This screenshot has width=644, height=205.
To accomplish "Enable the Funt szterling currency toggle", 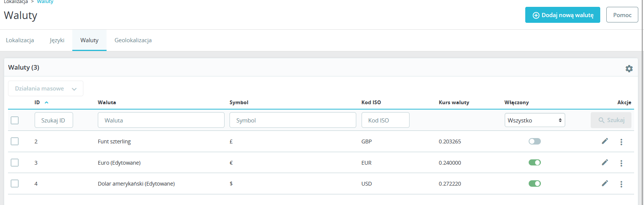I will (x=534, y=141).
